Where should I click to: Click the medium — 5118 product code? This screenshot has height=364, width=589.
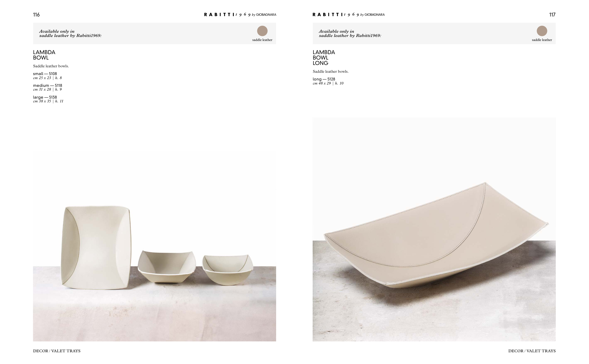coord(48,85)
